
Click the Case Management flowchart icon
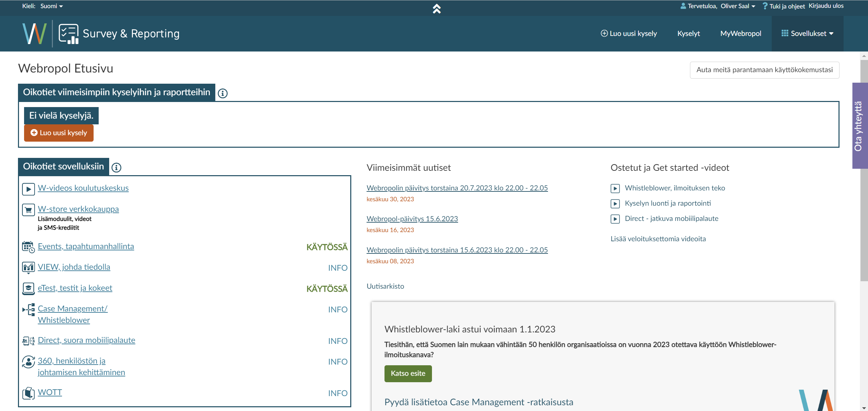tap(28, 309)
